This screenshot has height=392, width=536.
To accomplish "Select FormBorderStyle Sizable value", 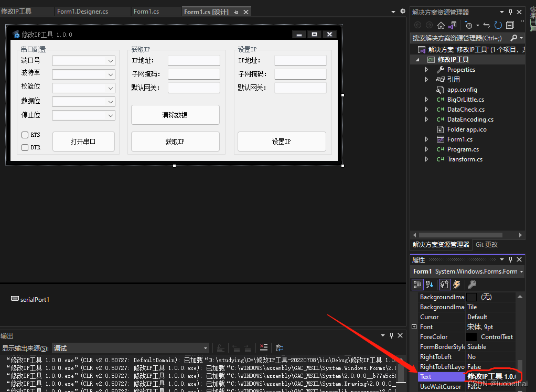I will [x=490, y=346].
